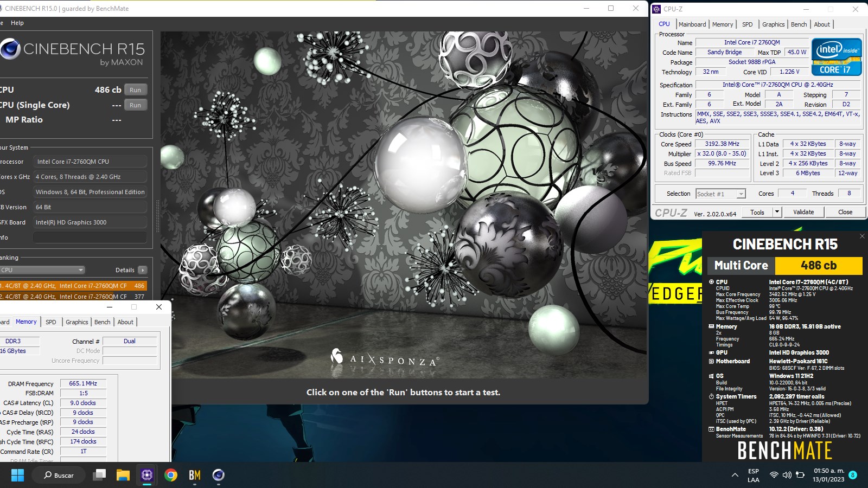This screenshot has height=488, width=868.
Task: Click the DRAM Frequency value 665.1 MHz
Action: coord(83,383)
